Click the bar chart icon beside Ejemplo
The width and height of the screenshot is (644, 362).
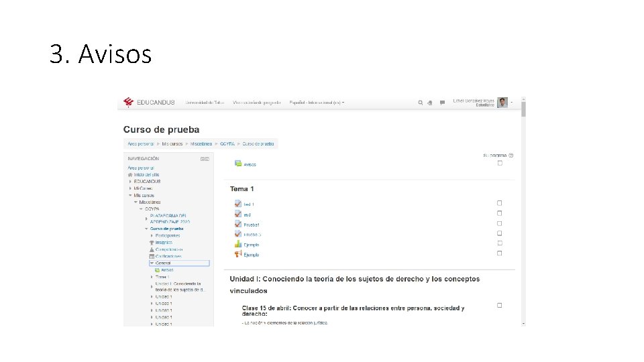[238, 244]
